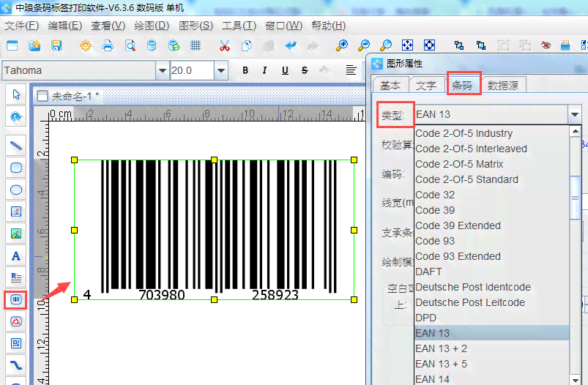Click the Zoom in magnifier
The width and height of the screenshot is (588, 385).
pos(341,45)
